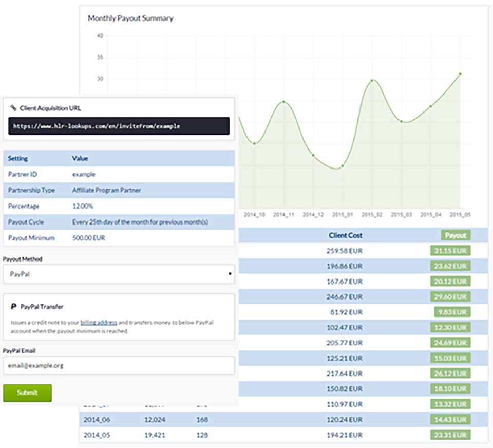493x448 pixels.
Task: Click the 102.47 EUR client cost cell
Action: point(344,327)
